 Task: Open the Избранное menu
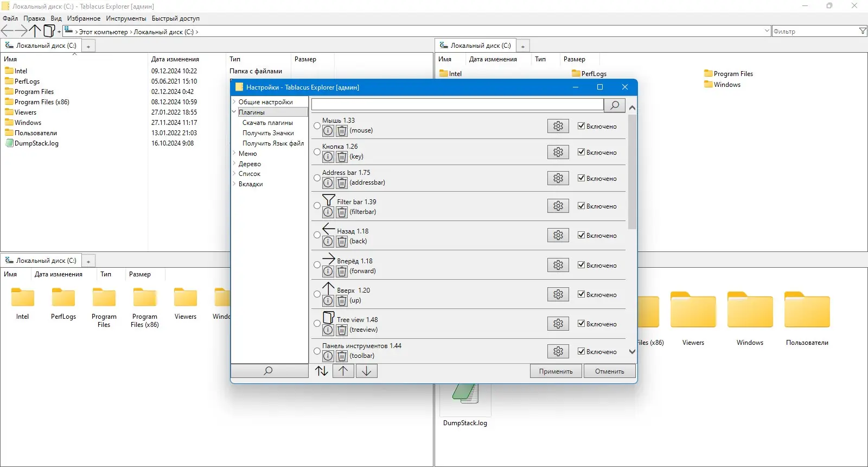84,18
